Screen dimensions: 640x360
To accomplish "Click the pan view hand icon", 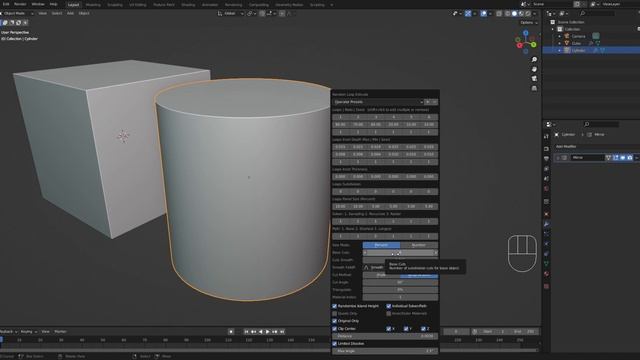I will point(534,69).
